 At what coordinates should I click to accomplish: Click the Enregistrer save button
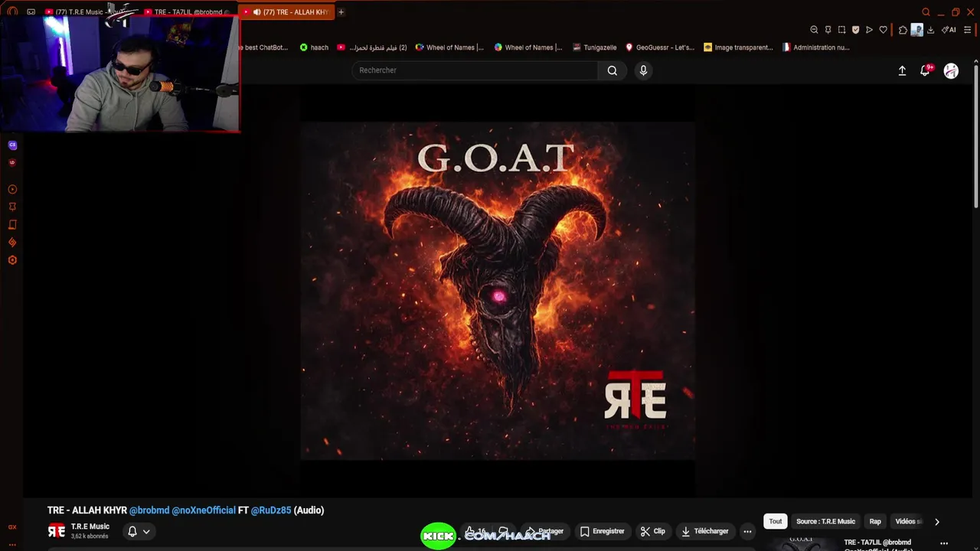pos(602,531)
